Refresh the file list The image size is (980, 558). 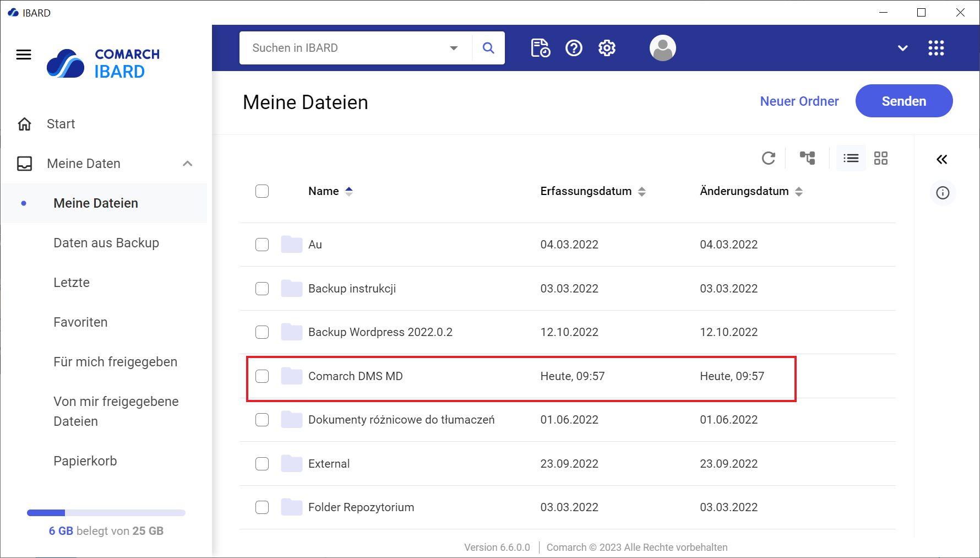click(769, 159)
